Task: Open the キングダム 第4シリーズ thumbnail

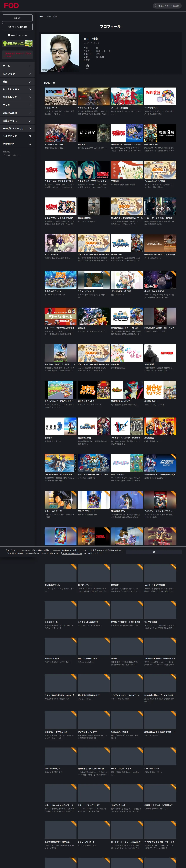Action: click(60, 133)
